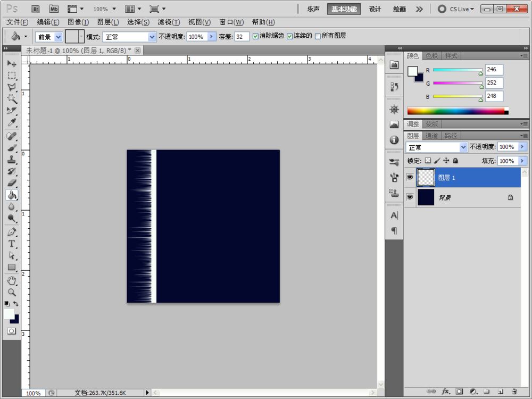Open the layer fill (填充) slider arrow

pos(522,161)
